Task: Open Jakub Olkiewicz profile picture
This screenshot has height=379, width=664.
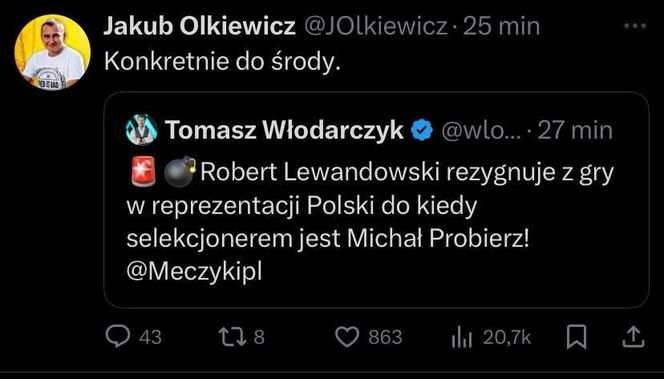Action: tap(53, 53)
